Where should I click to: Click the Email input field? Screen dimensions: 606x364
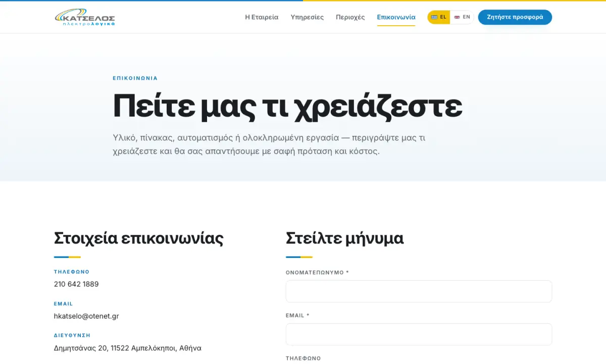(x=419, y=334)
